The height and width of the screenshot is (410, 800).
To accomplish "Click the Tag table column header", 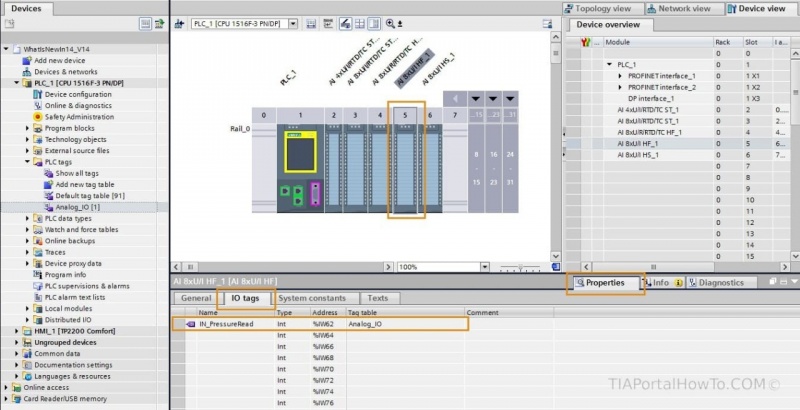I will click(405, 313).
